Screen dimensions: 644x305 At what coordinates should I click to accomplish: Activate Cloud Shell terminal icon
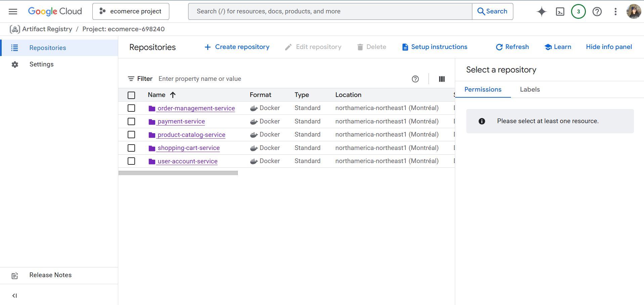(x=560, y=12)
